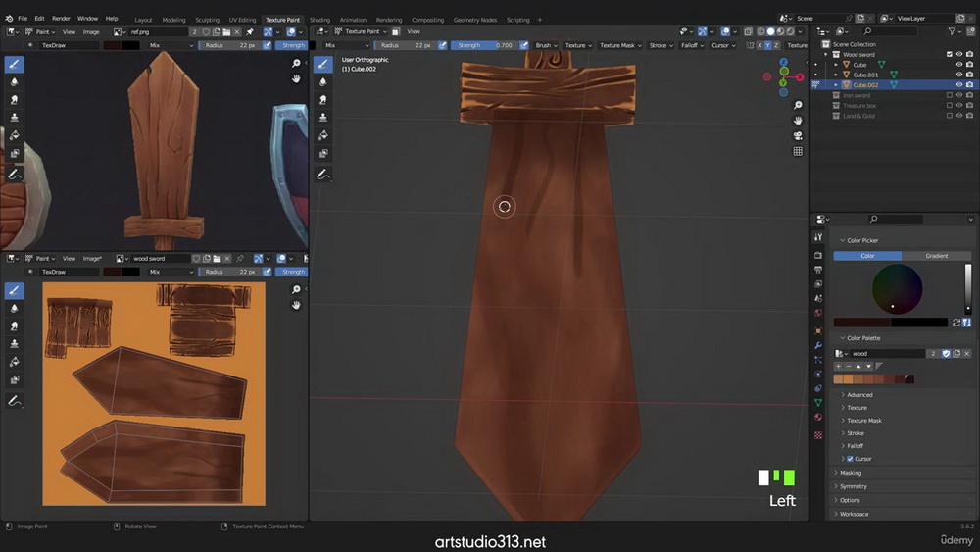Open the Stroke popover in viewport header
This screenshot has width=980, height=552.
661,45
